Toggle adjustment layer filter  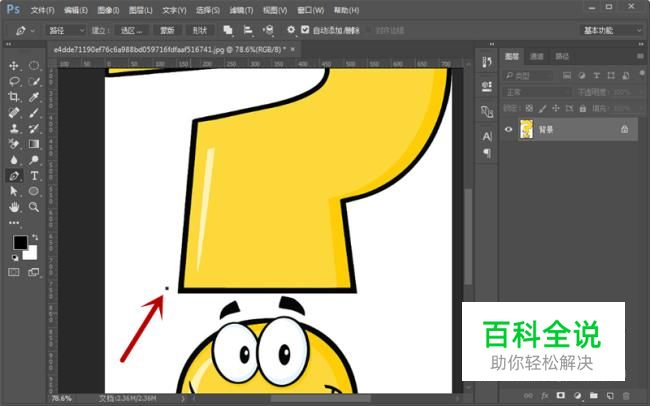(x=582, y=75)
